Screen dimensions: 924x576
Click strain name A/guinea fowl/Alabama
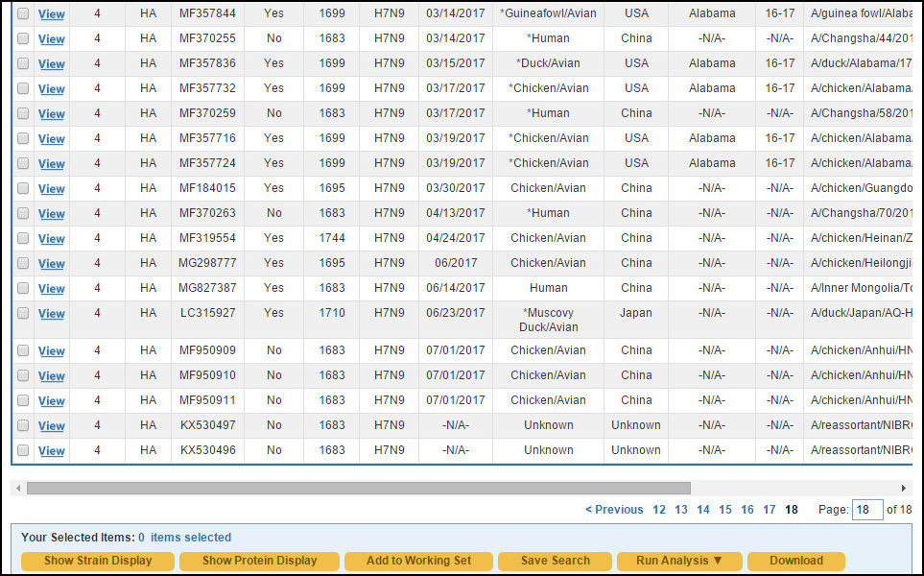tap(862, 13)
